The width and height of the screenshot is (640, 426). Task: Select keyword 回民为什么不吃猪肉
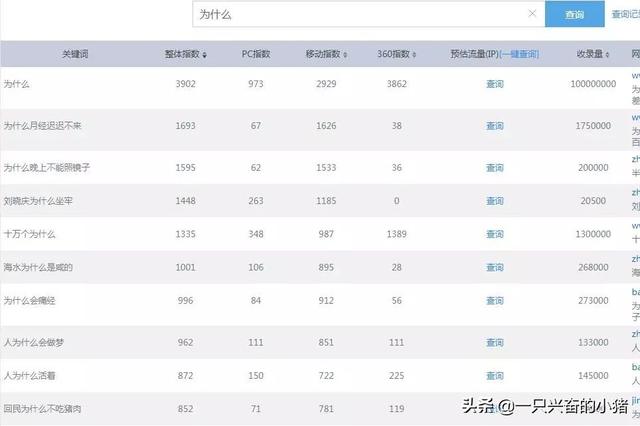(x=42, y=408)
